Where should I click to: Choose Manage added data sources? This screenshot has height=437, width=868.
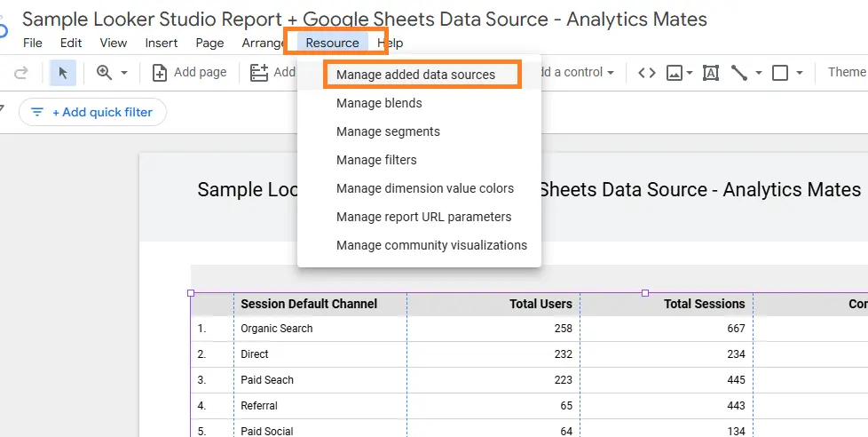pyautogui.click(x=415, y=75)
